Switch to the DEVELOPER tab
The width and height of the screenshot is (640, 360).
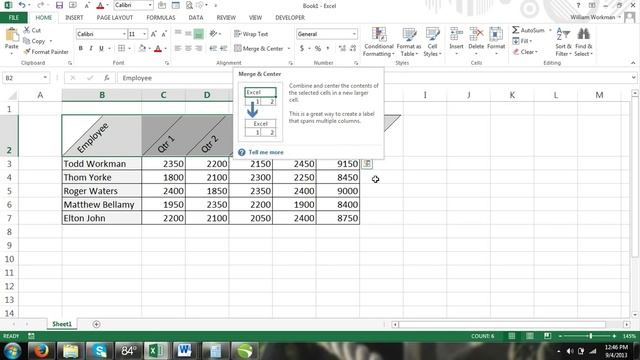pos(290,18)
